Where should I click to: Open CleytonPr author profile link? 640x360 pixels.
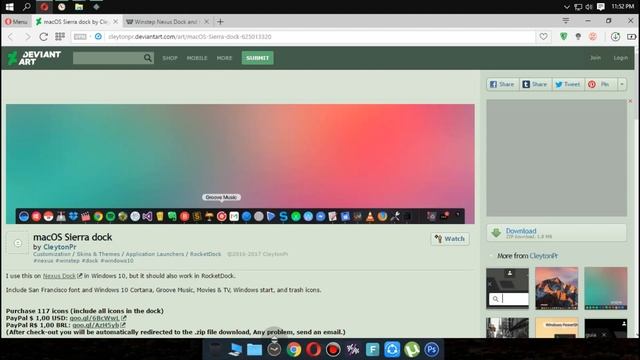tap(60, 247)
